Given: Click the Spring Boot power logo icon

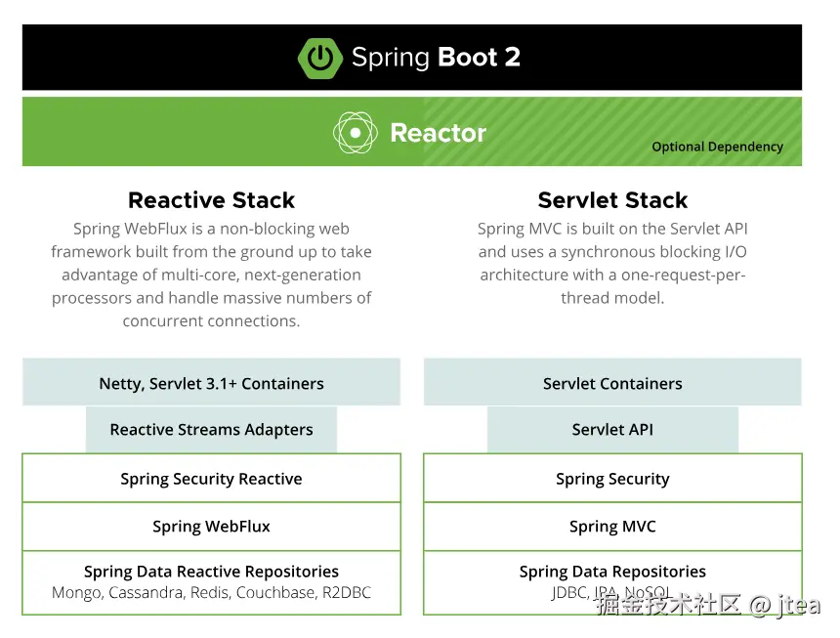Looking at the screenshot, I should coord(319,58).
